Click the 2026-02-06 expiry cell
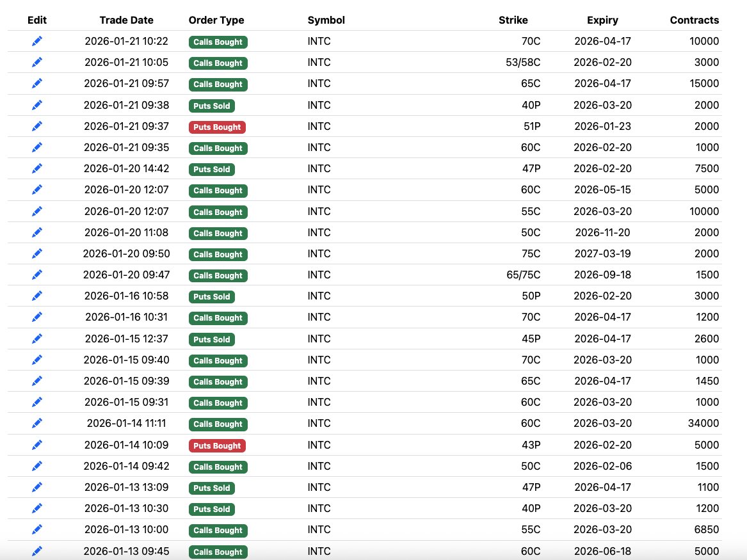This screenshot has width=747, height=560. [602, 466]
